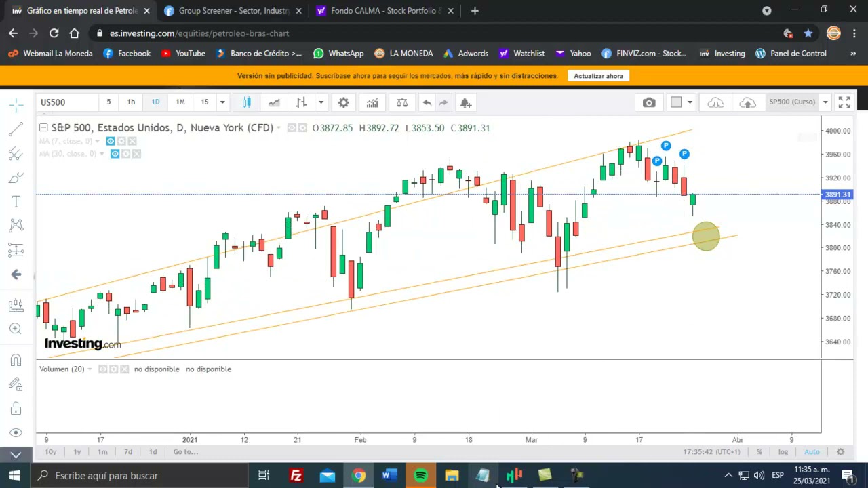Open Spotify from the taskbar

pyautogui.click(x=420, y=475)
